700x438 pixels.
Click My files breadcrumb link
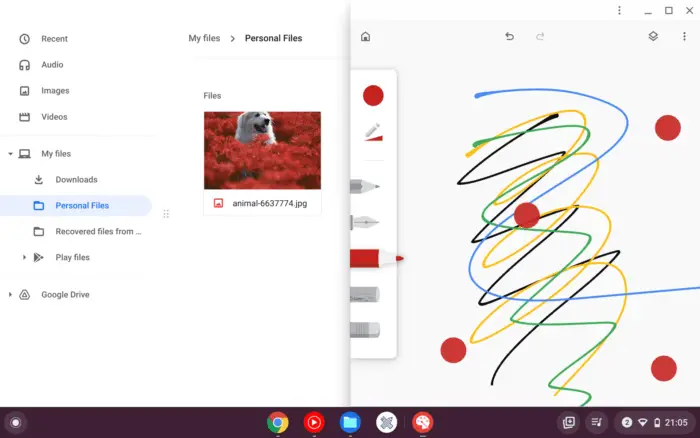click(x=204, y=38)
